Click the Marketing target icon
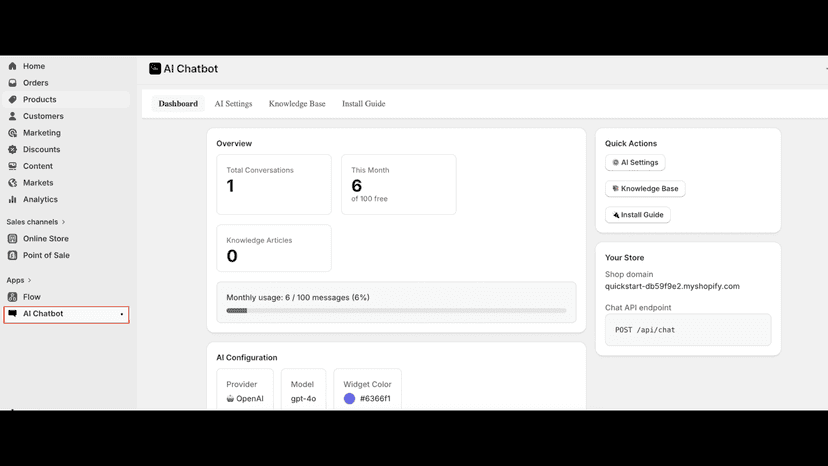Image resolution: width=828 pixels, height=466 pixels. (13, 133)
